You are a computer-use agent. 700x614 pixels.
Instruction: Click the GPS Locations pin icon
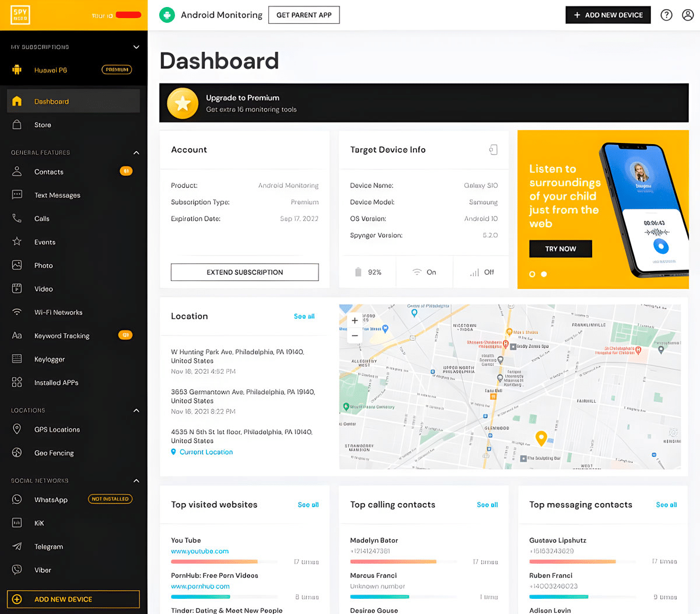[x=17, y=429]
